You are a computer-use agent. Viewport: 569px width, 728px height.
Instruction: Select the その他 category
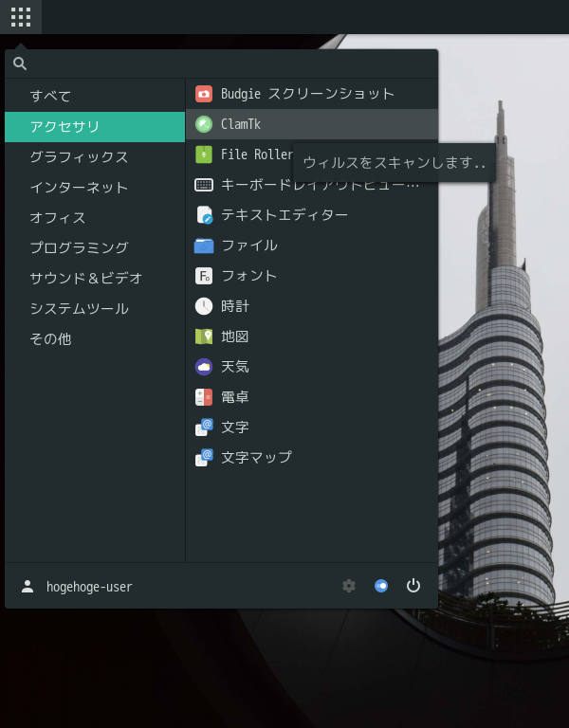point(95,339)
